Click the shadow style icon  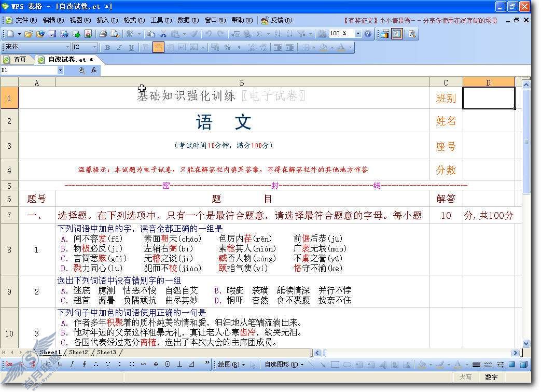512,365
